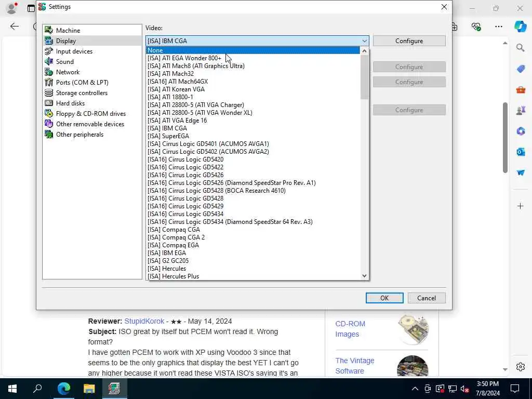The image size is (532, 399).
Task: Open the notifications center icon
Action: pos(515,389)
